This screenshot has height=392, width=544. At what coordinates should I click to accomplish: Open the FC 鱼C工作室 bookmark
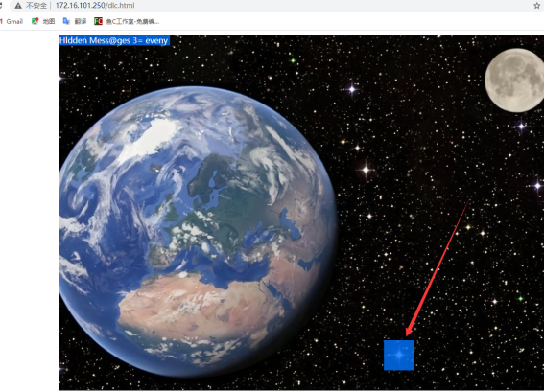pos(127,21)
